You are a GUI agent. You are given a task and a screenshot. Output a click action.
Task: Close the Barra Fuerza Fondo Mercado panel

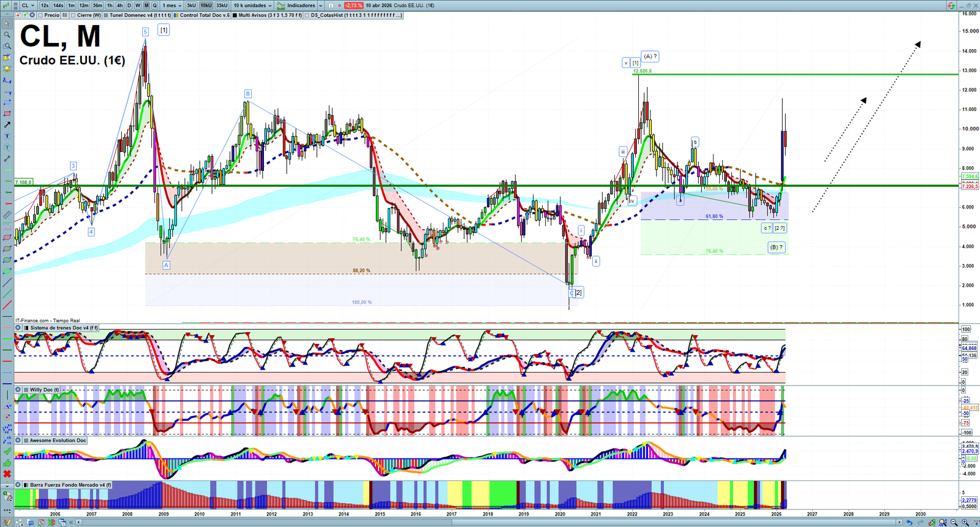(x=18, y=485)
